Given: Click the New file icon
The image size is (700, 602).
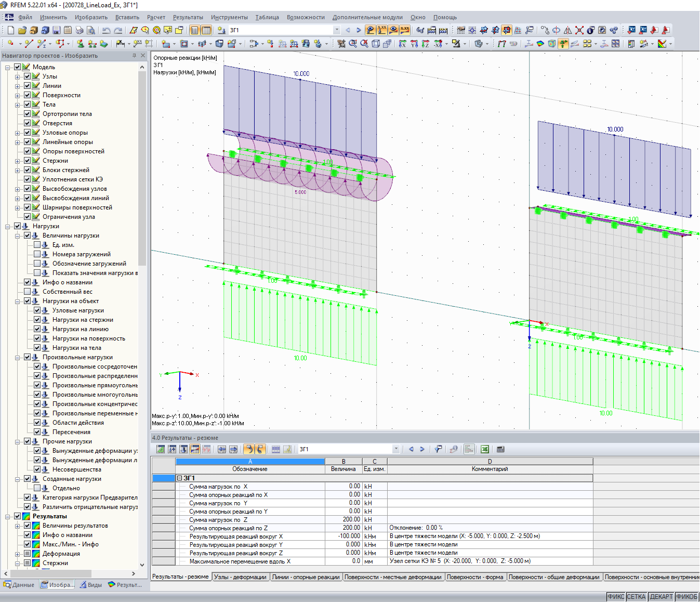Looking at the screenshot, I should point(10,30).
